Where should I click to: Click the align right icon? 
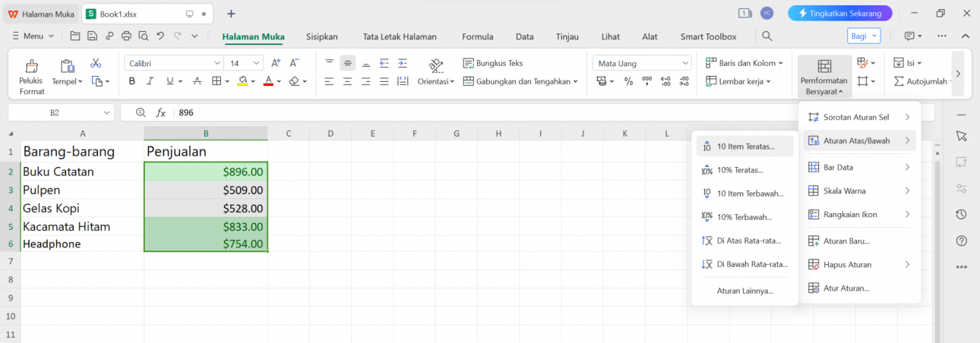pos(366,81)
